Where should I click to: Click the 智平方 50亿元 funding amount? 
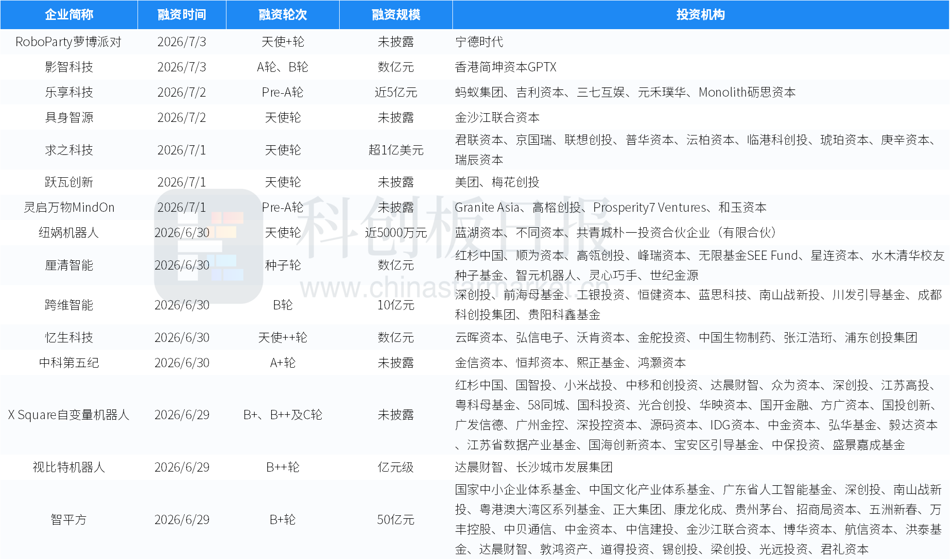(x=396, y=520)
